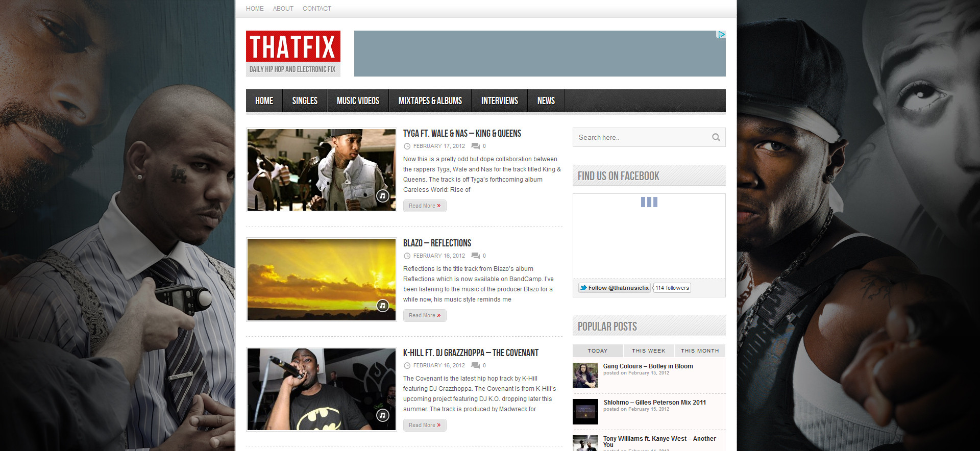Open the News menu item
Viewport: 980px width, 451px height.
546,101
